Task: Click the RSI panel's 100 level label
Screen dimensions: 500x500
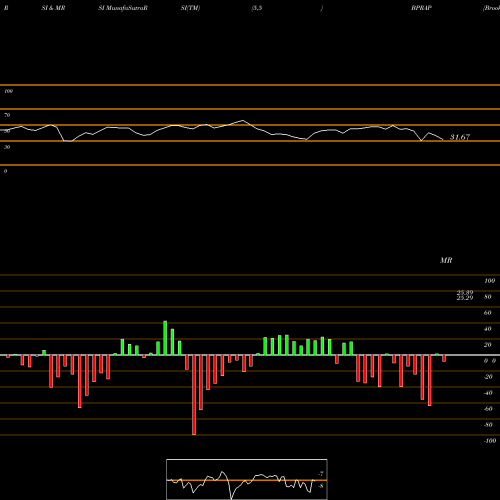Action: coord(8,91)
